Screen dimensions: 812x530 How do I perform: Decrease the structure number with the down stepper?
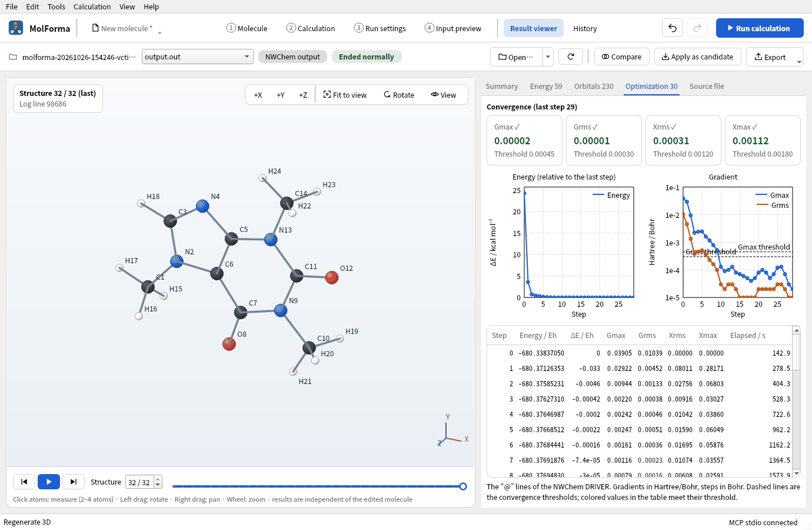click(x=158, y=486)
